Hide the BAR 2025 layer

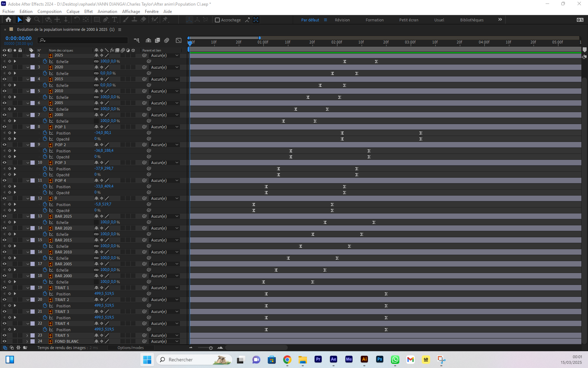point(5,216)
